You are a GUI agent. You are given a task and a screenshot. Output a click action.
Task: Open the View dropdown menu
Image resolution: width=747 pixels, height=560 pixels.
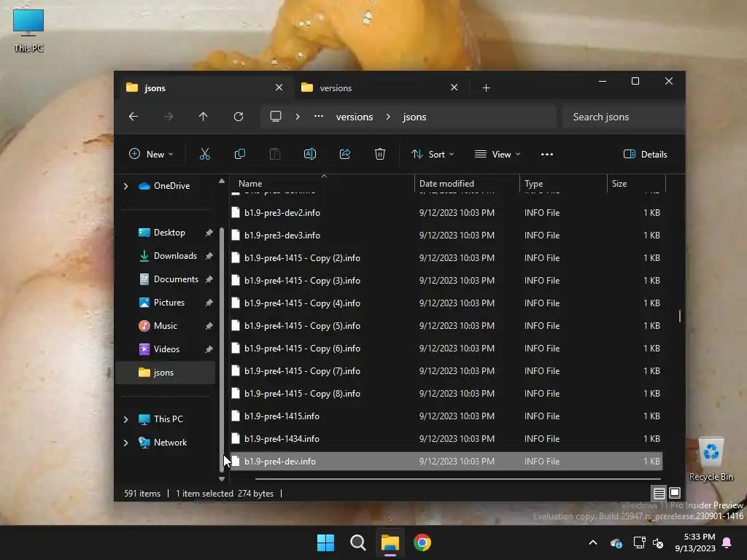[498, 155]
